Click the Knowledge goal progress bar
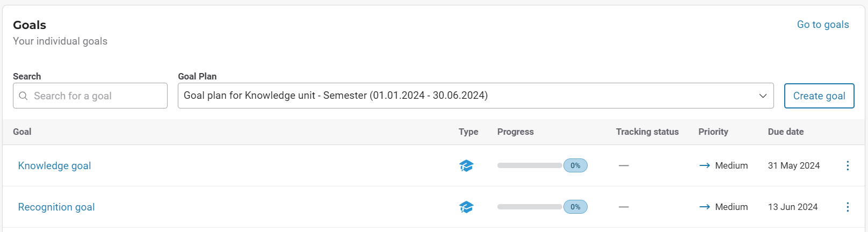The width and height of the screenshot is (868, 232). (530, 166)
